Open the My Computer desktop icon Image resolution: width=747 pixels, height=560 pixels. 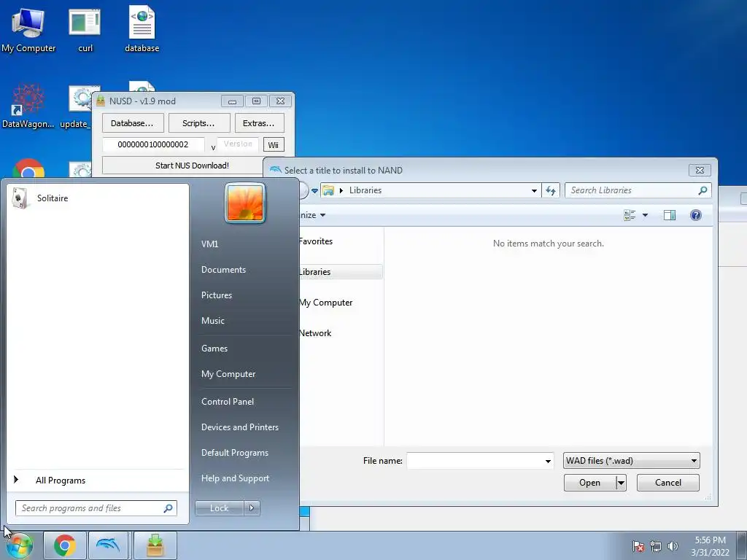(28, 29)
